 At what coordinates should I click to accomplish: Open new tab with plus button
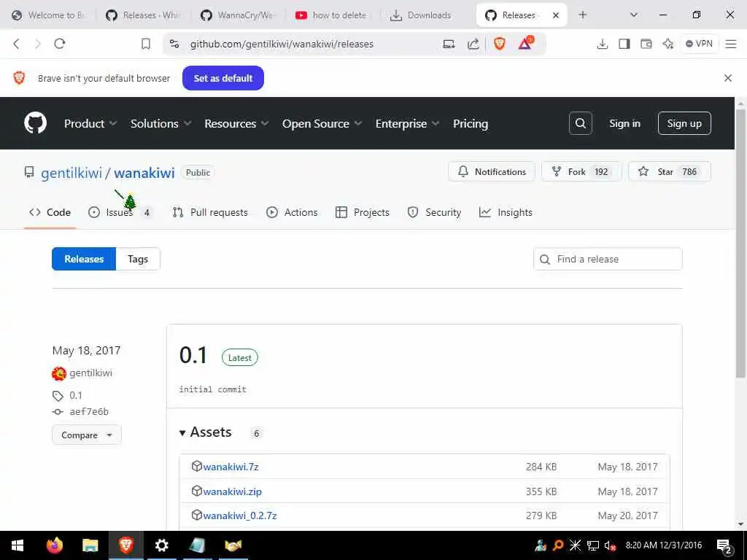[x=583, y=15]
